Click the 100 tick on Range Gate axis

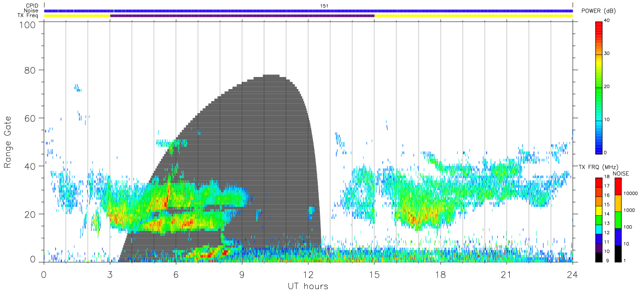click(28, 24)
